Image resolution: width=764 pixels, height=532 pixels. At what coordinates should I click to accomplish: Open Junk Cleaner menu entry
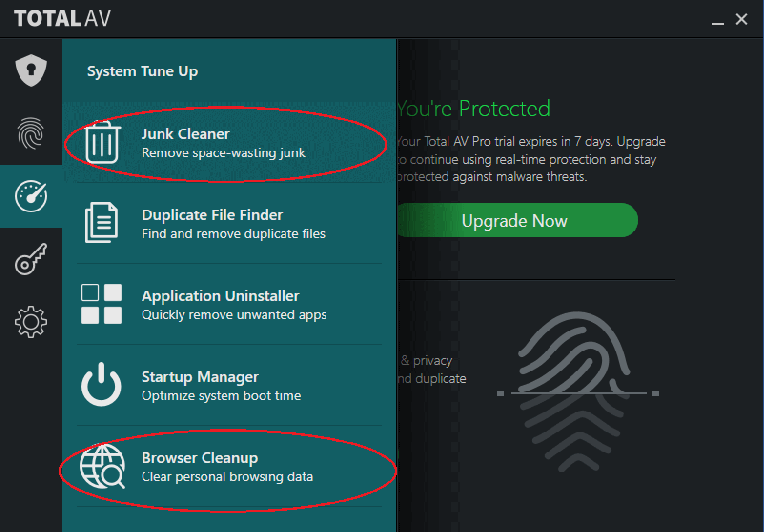(229, 142)
